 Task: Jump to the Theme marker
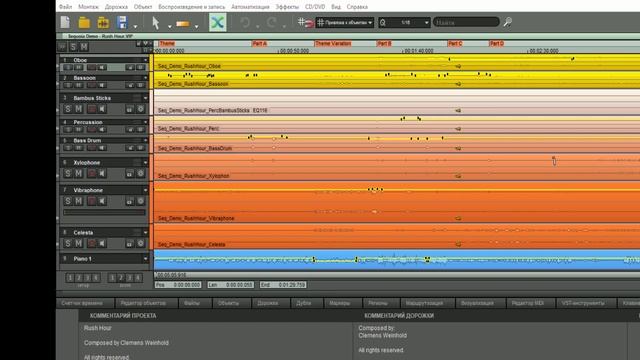(x=167, y=43)
